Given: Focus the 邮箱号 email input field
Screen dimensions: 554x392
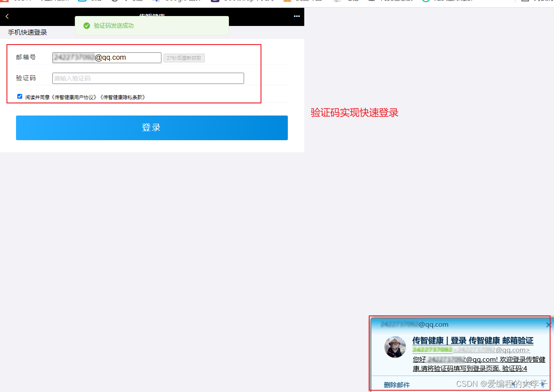Looking at the screenshot, I should point(107,58).
